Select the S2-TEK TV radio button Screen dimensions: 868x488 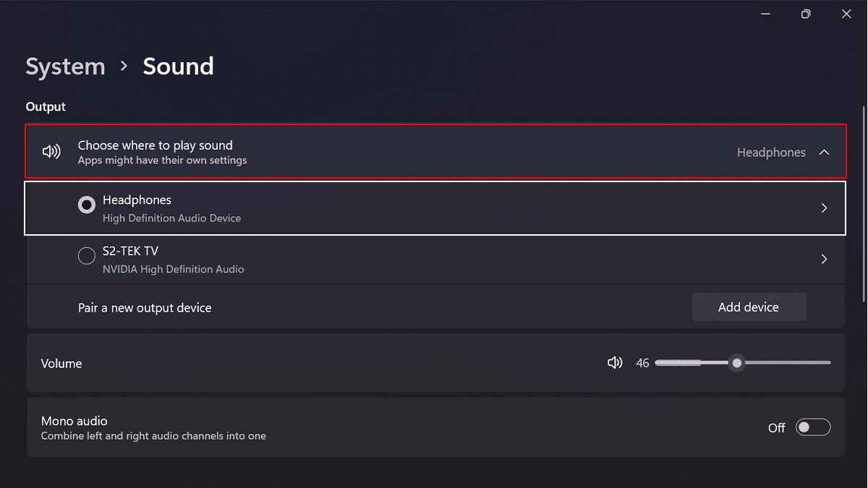[x=86, y=255]
